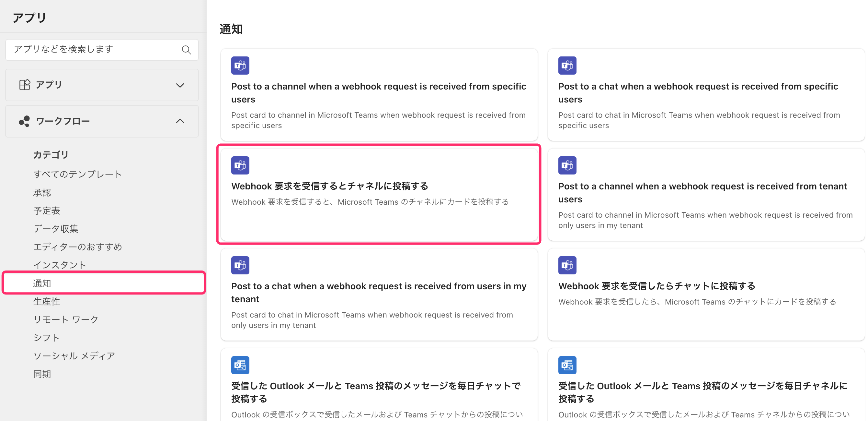Click the Teams icon on 'Post to a channel when a webhook request is received from specific users'
Screen dimensions: 868x421
click(240, 66)
